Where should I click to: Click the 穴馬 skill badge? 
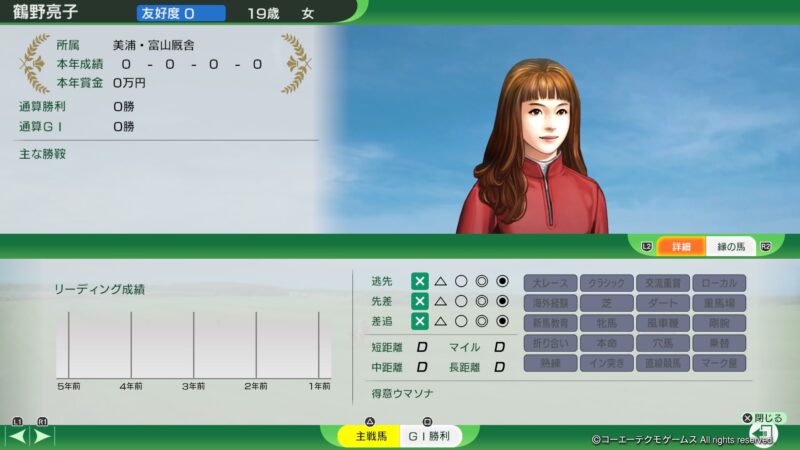(x=663, y=343)
